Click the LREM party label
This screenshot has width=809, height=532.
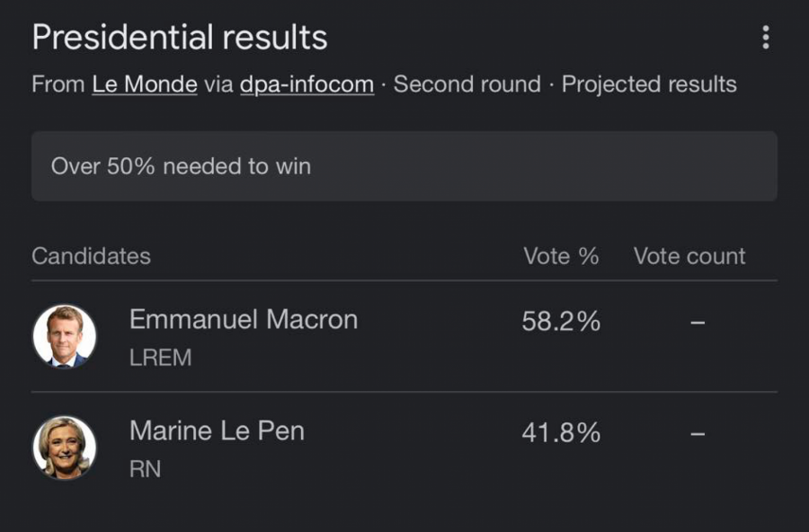[x=161, y=358]
